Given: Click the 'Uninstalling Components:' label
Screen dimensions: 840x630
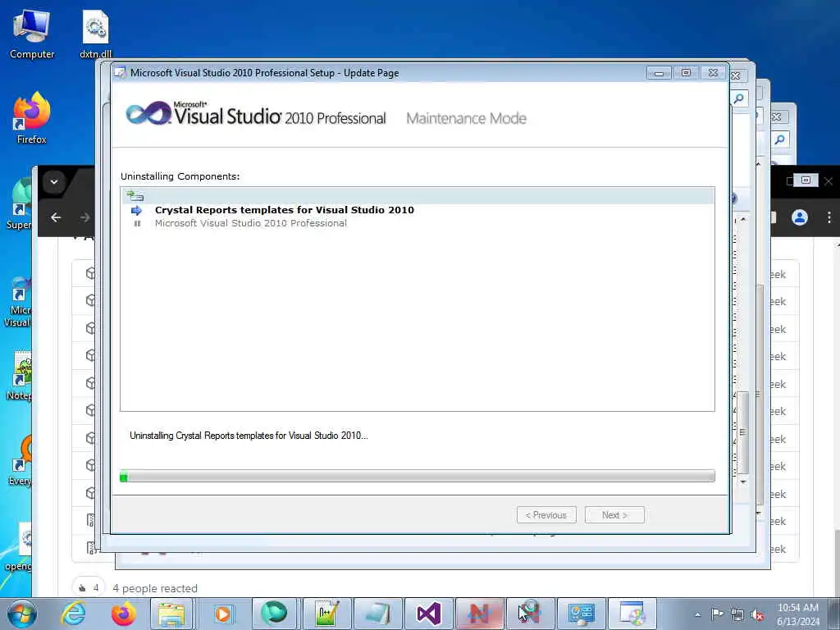Looking at the screenshot, I should pyautogui.click(x=180, y=176).
